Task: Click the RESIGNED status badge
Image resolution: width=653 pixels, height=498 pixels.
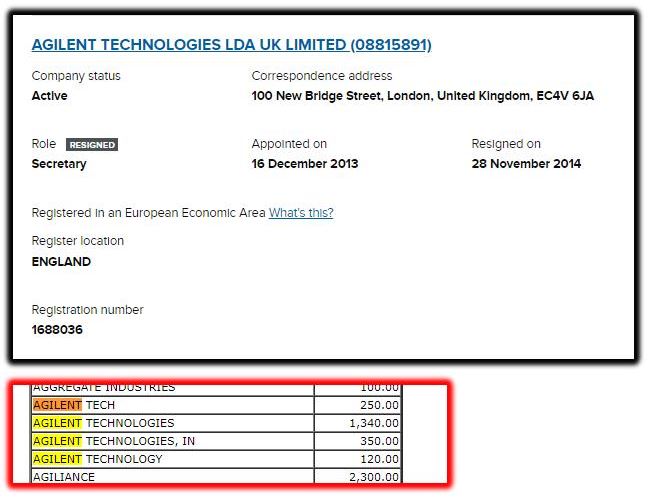Action: [92, 144]
